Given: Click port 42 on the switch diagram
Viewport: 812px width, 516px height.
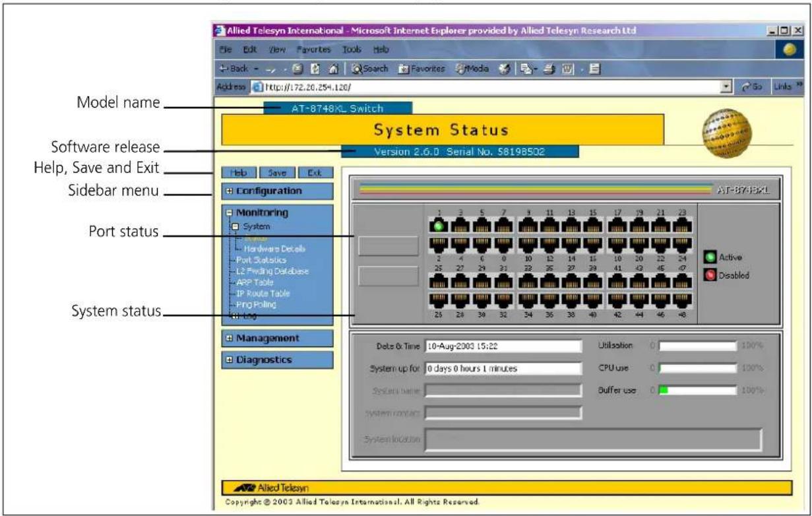Looking at the screenshot, I should [x=617, y=300].
